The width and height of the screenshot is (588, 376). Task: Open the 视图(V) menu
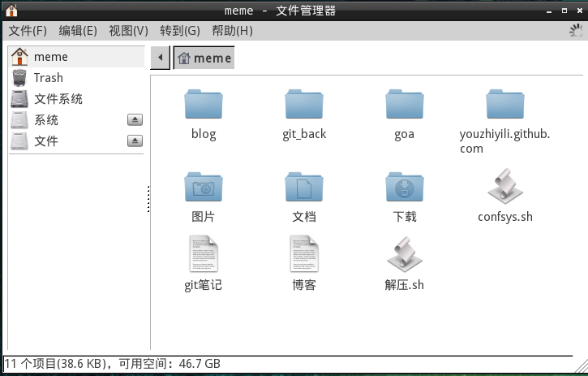128,31
